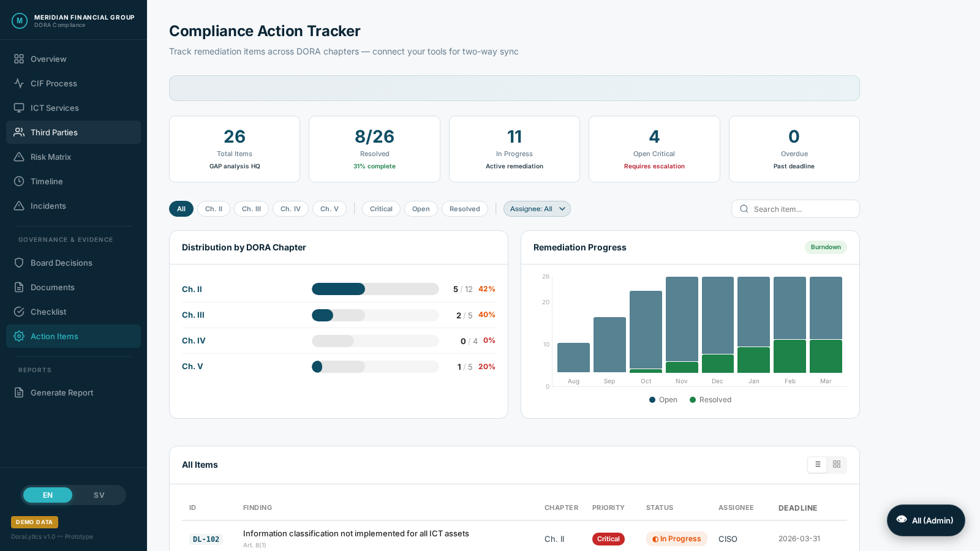Open the DL-102 item detail
This screenshot has height=551, width=980.
click(x=206, y=539)
